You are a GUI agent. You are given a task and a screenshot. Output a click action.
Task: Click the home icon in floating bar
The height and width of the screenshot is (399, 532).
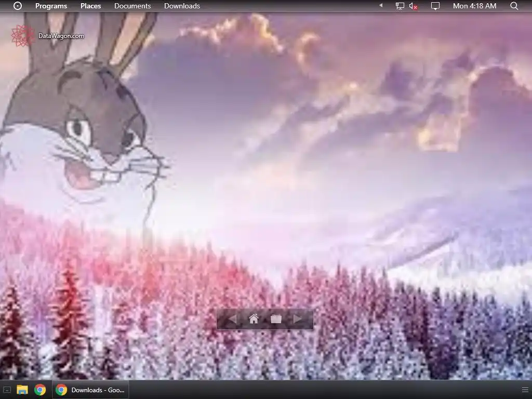[x=254, y=319]
